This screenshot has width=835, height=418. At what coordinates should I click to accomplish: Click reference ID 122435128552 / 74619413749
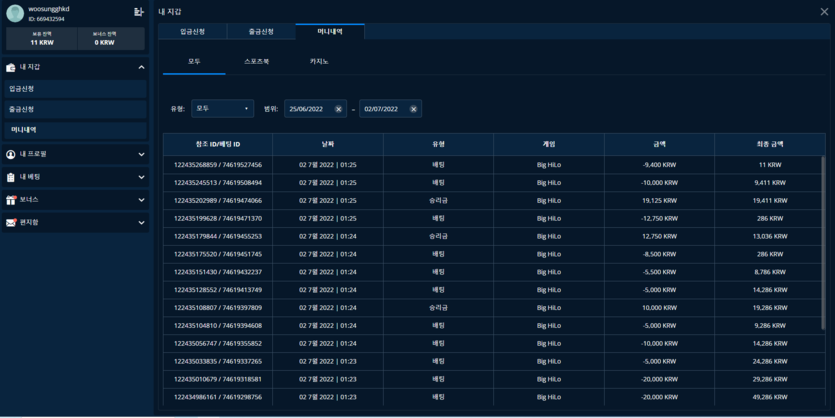pyautogui.click(x=218, y=290)
